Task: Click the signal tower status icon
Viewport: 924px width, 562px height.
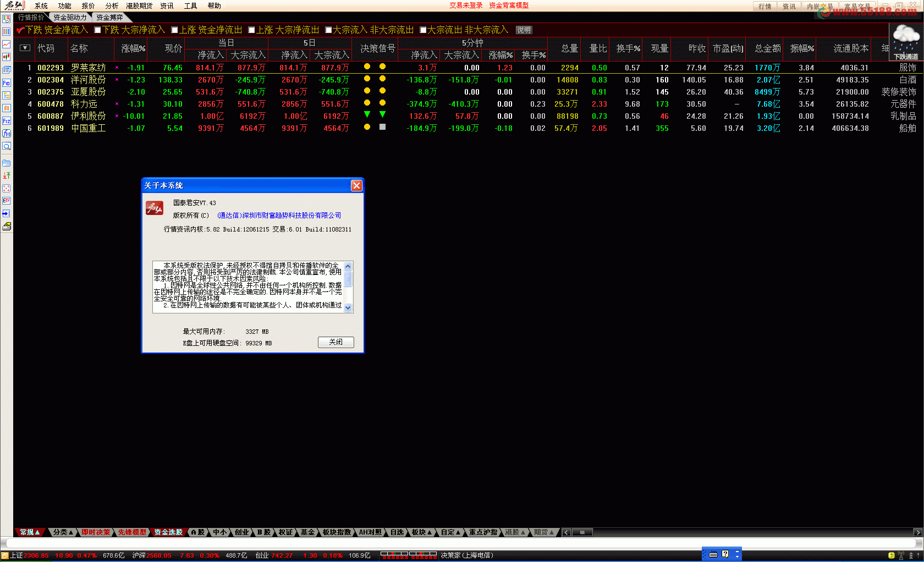Action: [x=901, y=555]
